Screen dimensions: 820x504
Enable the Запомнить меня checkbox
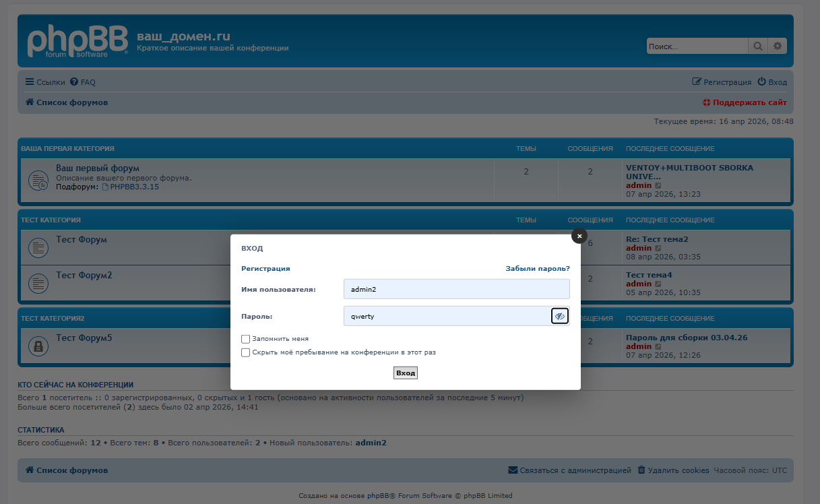pos(246,339)
